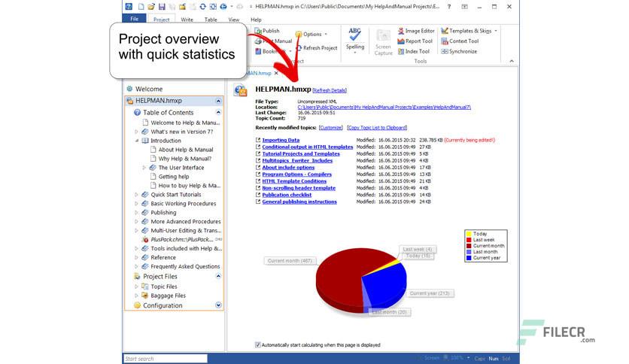This screenshot has height=364, width=629.
Task: Switch to the Project ribbon tab
Action: pos(161,20)
